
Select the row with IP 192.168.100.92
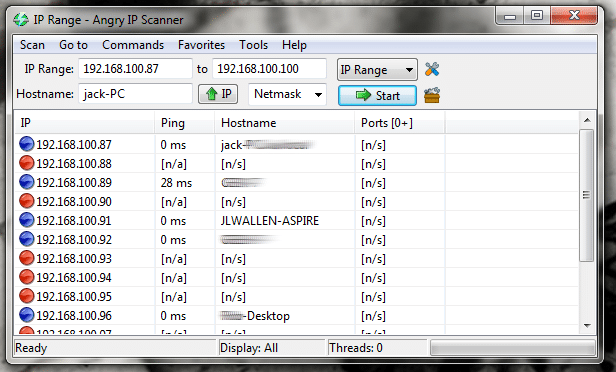pos(296,240)
